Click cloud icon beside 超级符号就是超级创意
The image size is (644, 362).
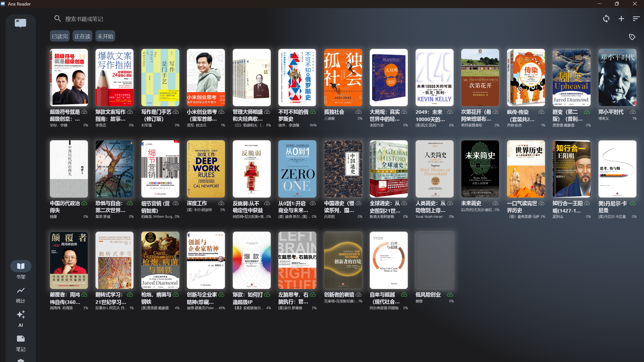point(84,112)
